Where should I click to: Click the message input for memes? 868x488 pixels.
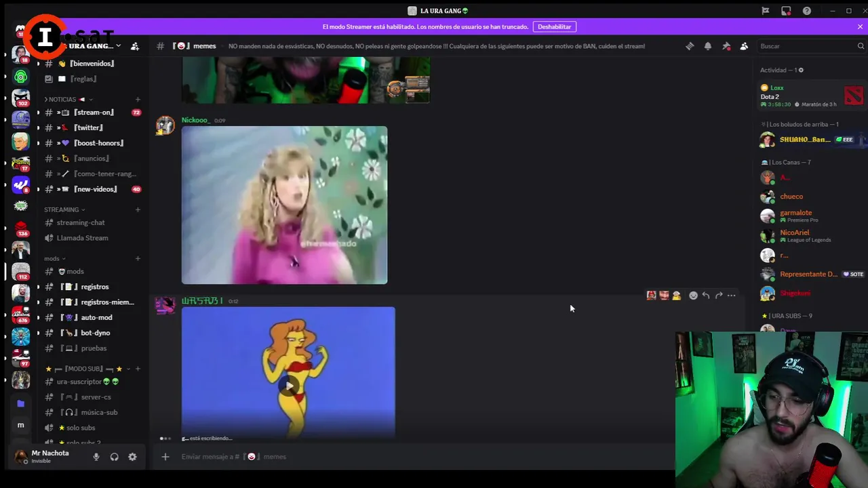(420, 457)
